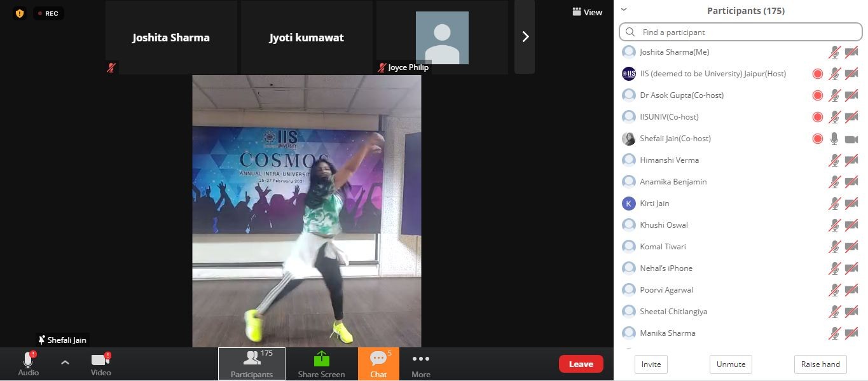Expand audio options caret next to Audio
This screenshot has width=868, height=381.
pos(65,363)
